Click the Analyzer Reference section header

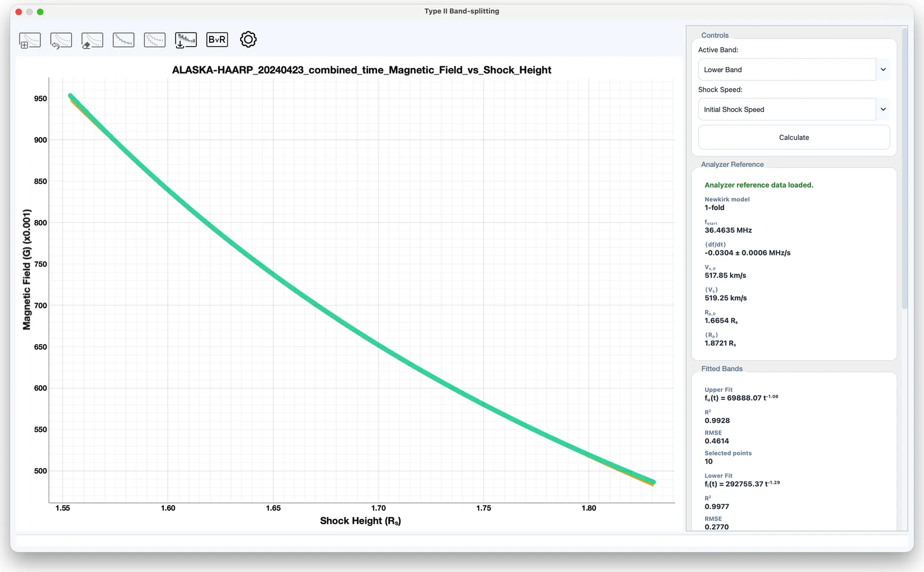pos(732,165)
